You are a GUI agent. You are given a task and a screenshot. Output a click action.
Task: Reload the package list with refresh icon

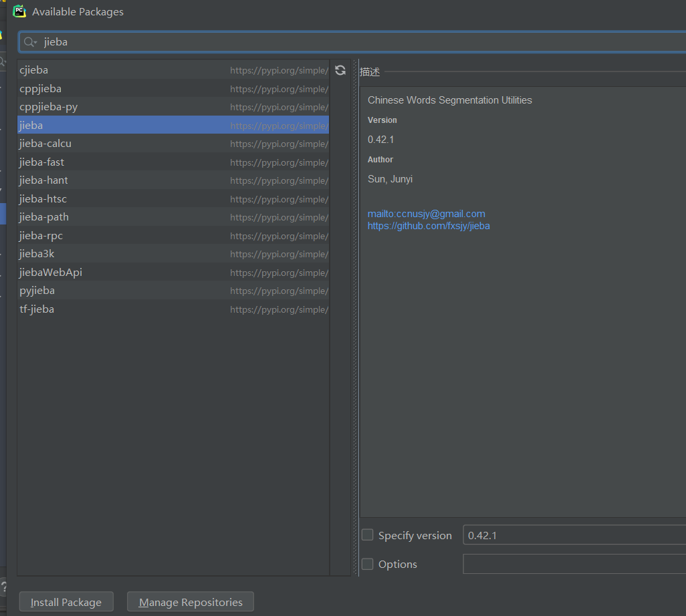(340, 70)
